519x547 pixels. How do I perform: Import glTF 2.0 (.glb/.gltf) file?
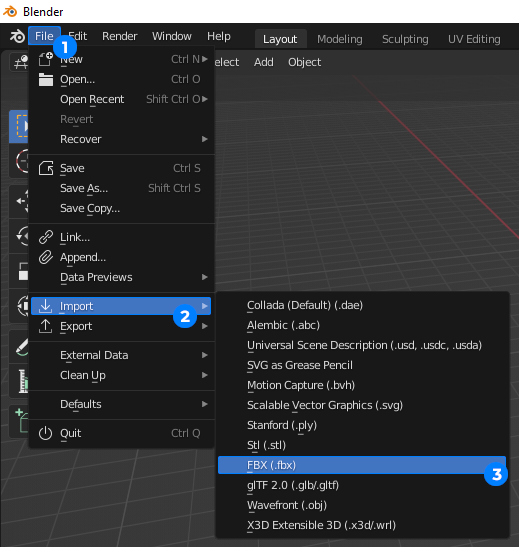tap(362, 485)
